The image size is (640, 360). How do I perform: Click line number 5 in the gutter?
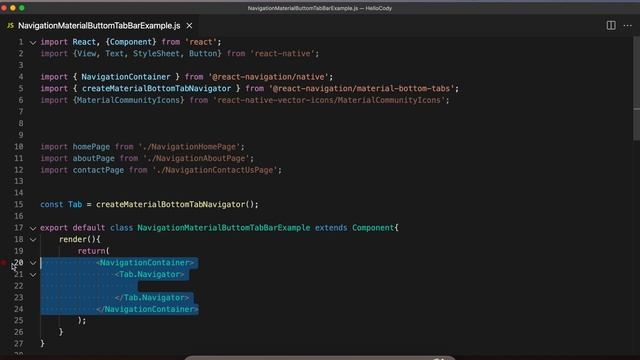click(x=21, y=89)
